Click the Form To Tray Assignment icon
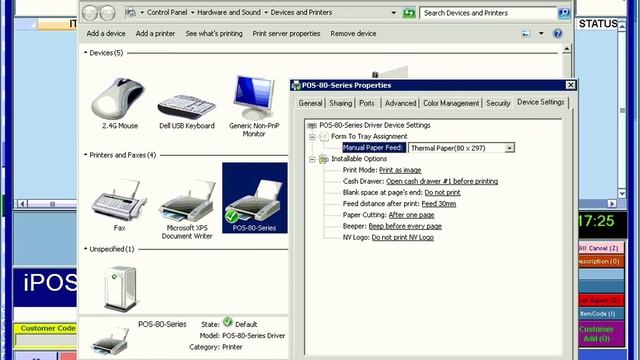The height and width of the screenshot is (360, 640). click(324, 136)
